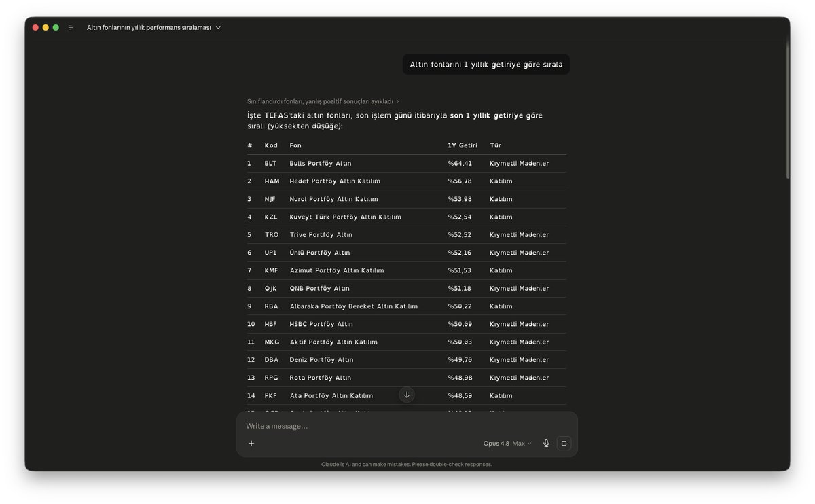Click the return value '%51,18'
This screenshot has width=815, height=504.
[x=460, y=289]
